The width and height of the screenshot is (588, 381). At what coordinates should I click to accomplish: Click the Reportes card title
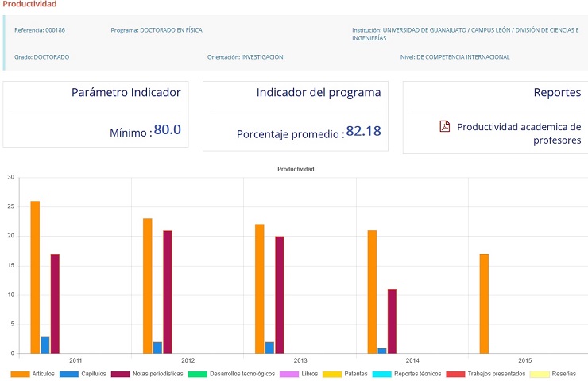(x=557, y=92)
